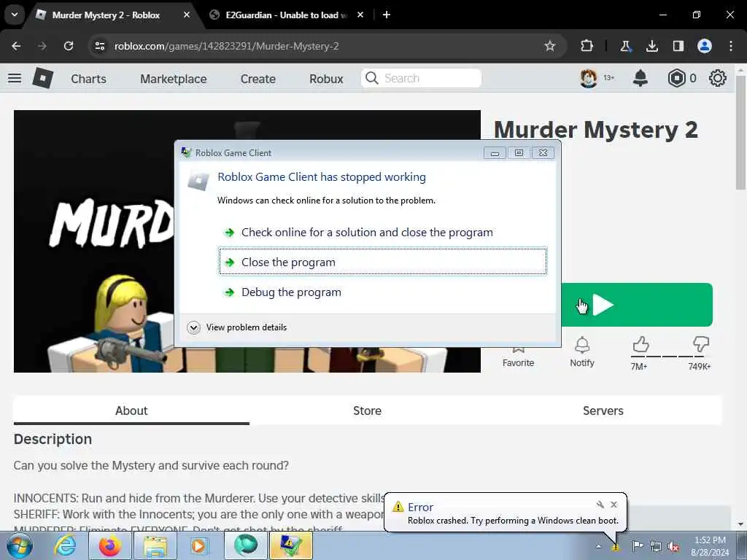The width and height of the screenshot is (747, 560).
Task: Toggle the Chrome side panel icon
Action: pos(678,46)
